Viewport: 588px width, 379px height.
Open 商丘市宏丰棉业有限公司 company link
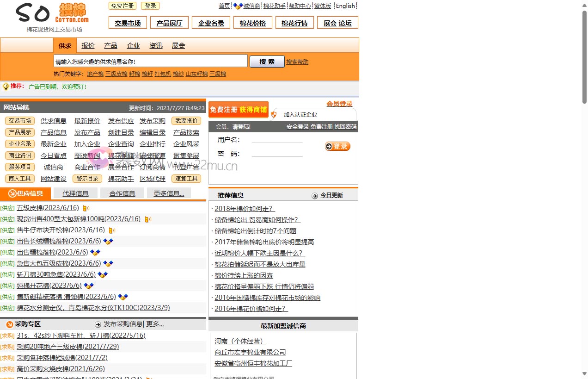(x=250, y=352)
